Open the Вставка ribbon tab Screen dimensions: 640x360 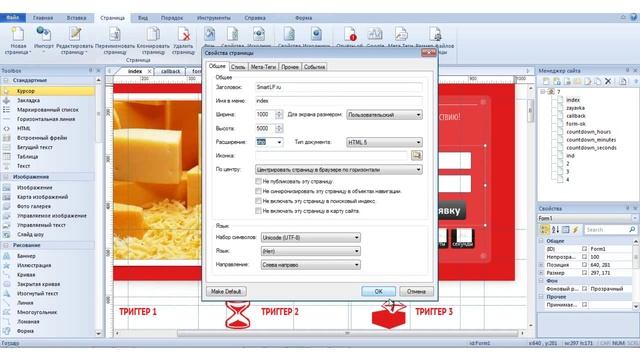[76, 18]
